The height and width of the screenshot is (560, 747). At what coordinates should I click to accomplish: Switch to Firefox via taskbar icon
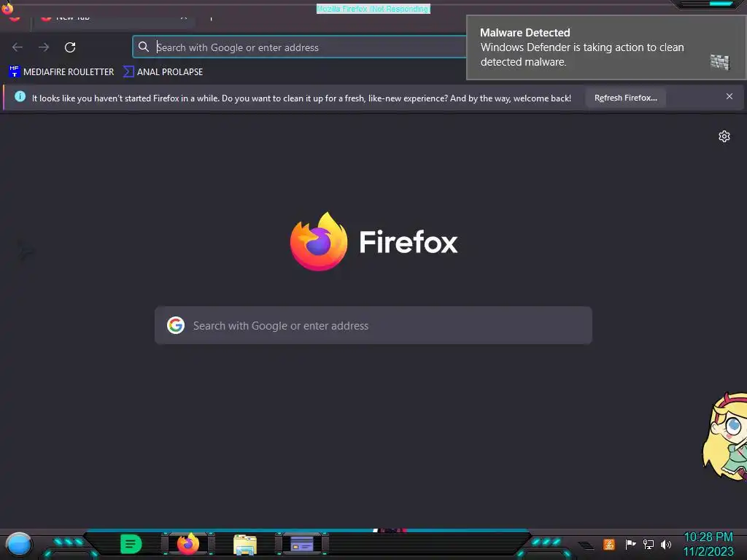(188, 544)
